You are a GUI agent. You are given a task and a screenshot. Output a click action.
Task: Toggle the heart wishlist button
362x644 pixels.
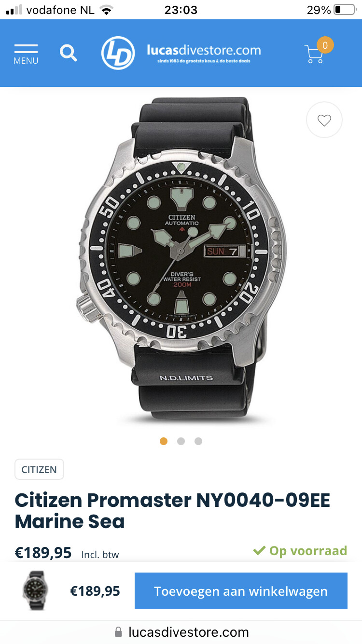324,120
